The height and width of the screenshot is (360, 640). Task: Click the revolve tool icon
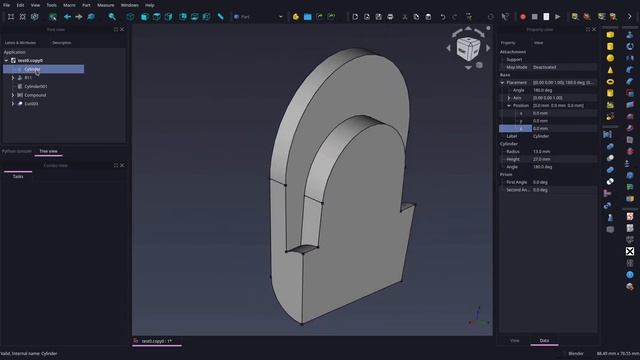pos(630,46)
